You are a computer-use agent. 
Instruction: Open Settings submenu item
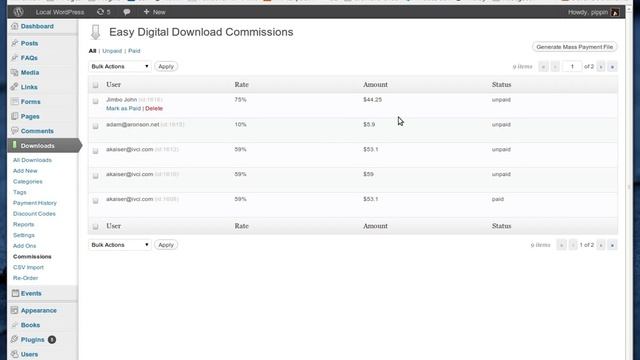[x=24, y=235]
